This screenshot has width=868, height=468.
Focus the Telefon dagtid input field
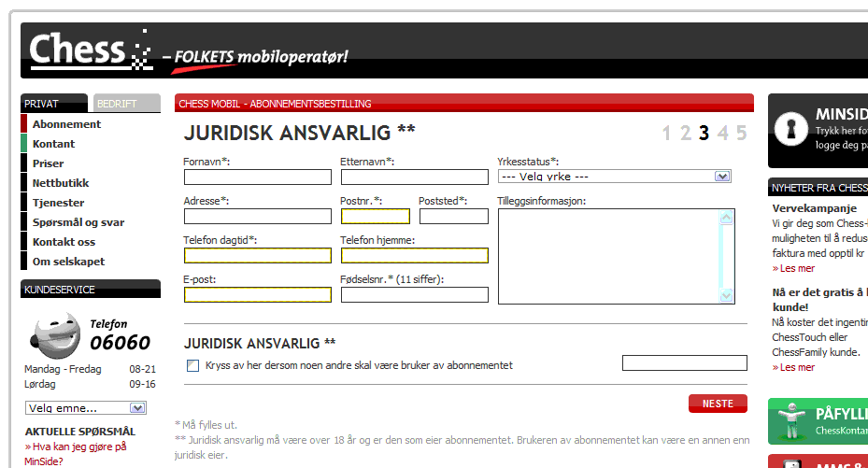tap(258, 256)
